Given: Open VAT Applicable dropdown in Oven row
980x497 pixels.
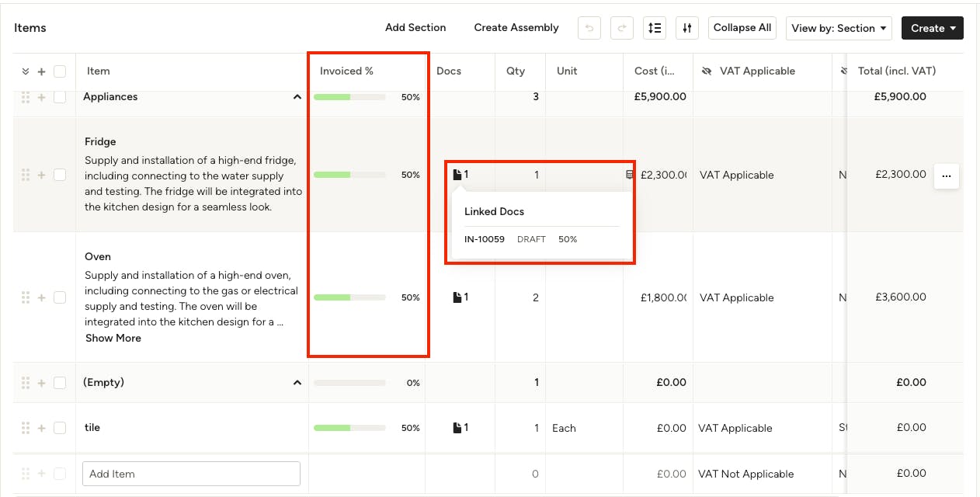Looking at the screenshot, I should [736, 297].
